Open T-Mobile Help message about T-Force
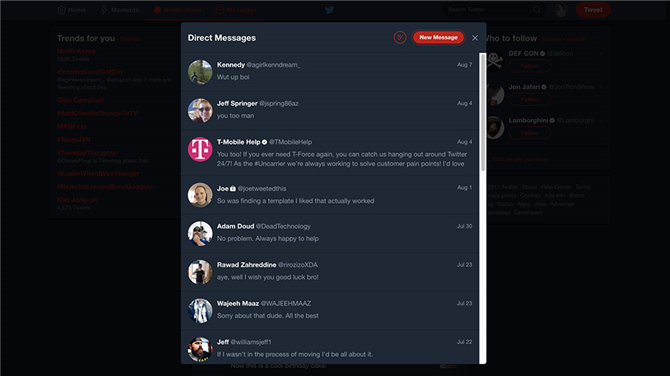Image resolution: width=670 pixels, height=376 pixels. [x=329, y=153]
